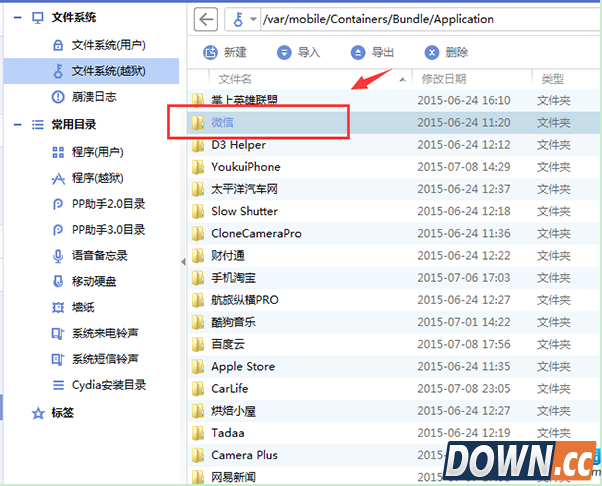Select the YoukuiPhone folder

pos(395,167)
